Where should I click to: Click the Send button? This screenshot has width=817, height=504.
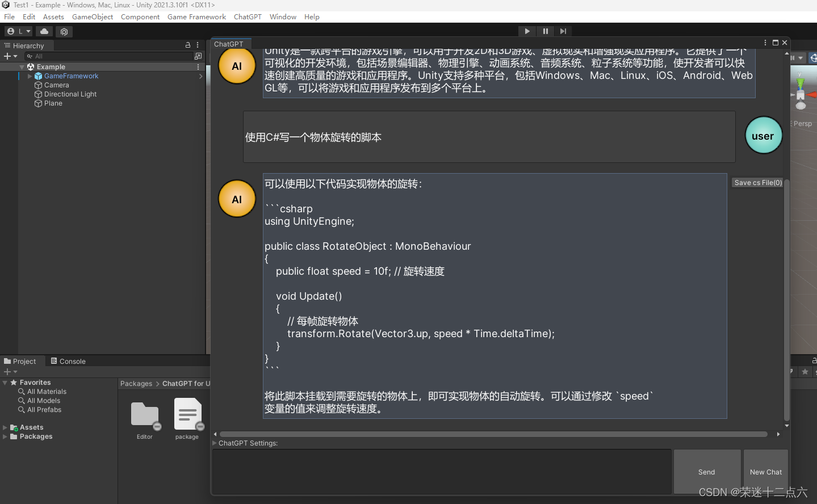tap(707, 472)
